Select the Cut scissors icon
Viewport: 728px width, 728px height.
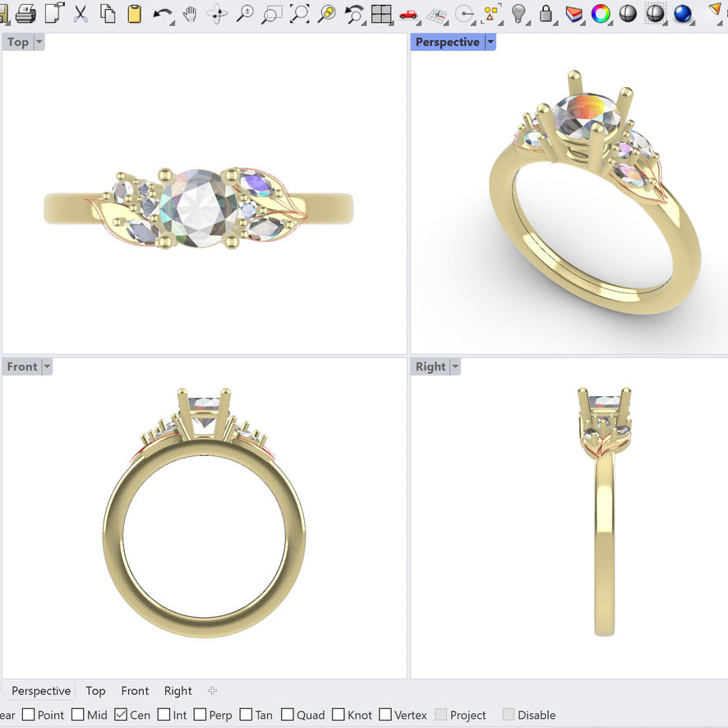click(81, 12)
